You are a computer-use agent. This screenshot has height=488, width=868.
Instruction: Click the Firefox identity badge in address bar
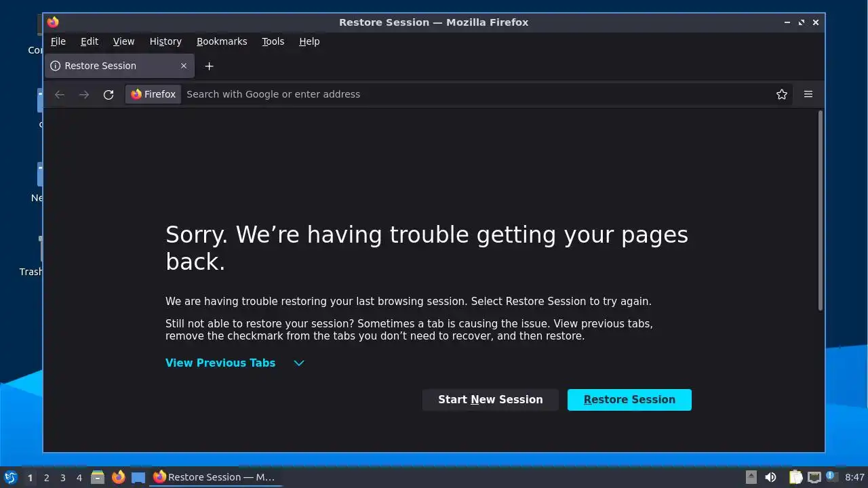153,94
